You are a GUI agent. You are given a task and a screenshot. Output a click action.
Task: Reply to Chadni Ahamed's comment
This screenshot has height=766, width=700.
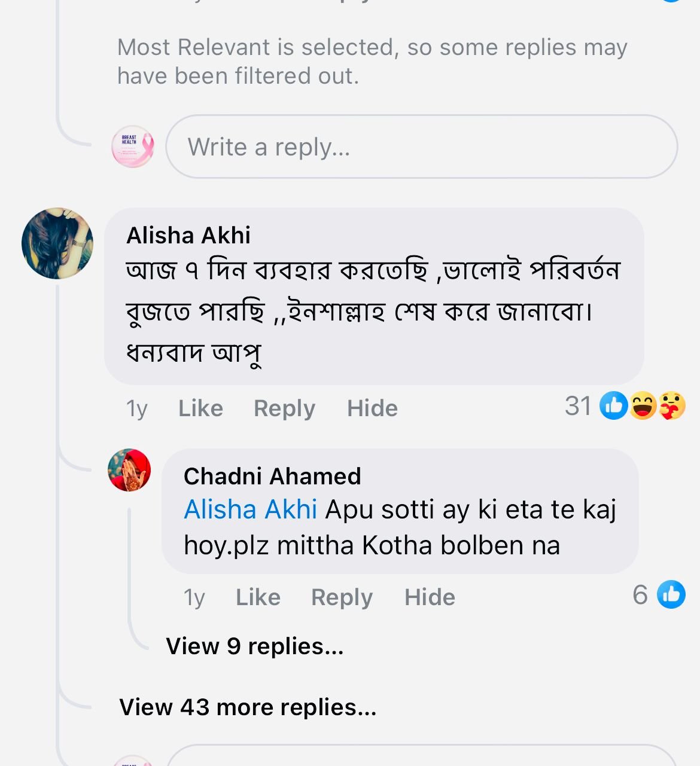pyautogui.click(x=342, y=597)
